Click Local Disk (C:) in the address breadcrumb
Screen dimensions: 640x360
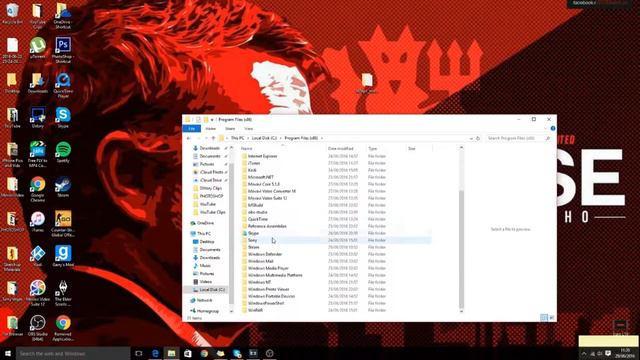pos(264,138)
